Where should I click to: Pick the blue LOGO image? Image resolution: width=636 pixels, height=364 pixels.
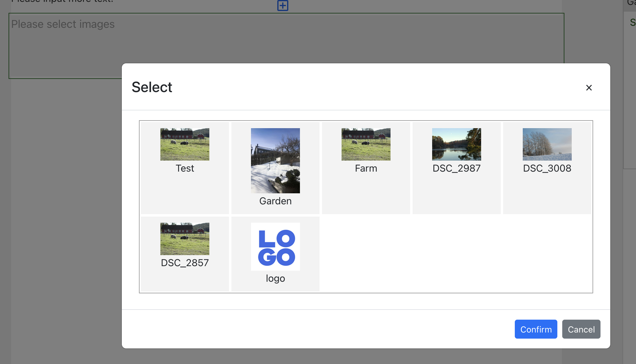click(275, 247)
